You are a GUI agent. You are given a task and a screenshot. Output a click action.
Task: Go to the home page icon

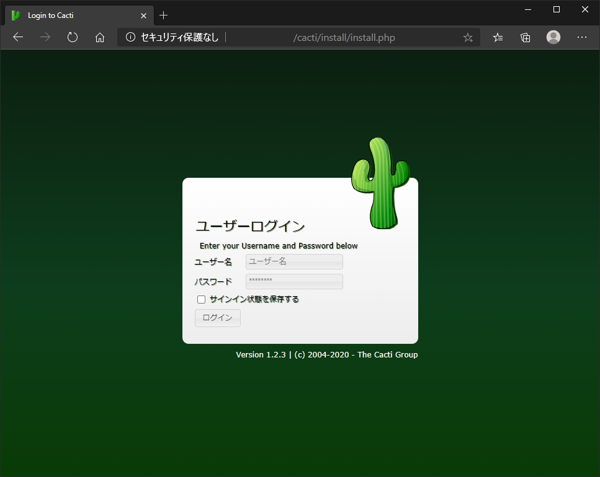[x=100, y=37]
